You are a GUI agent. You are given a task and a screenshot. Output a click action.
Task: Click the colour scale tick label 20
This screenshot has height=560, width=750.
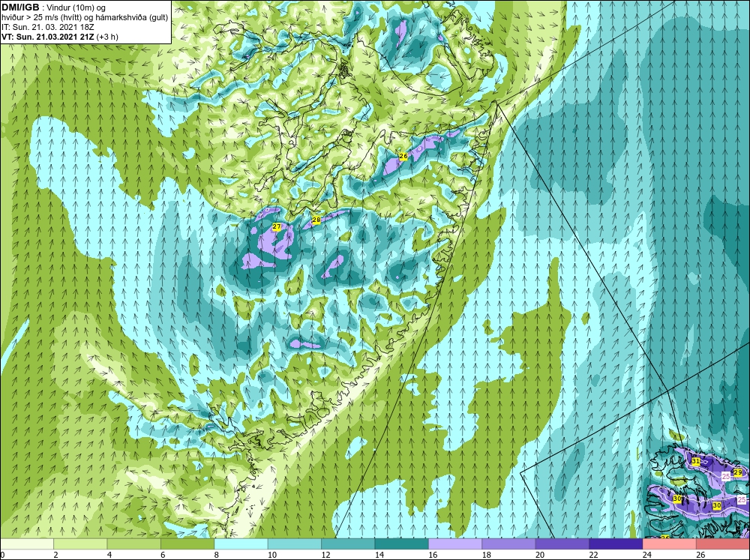(x=539, y=555)
